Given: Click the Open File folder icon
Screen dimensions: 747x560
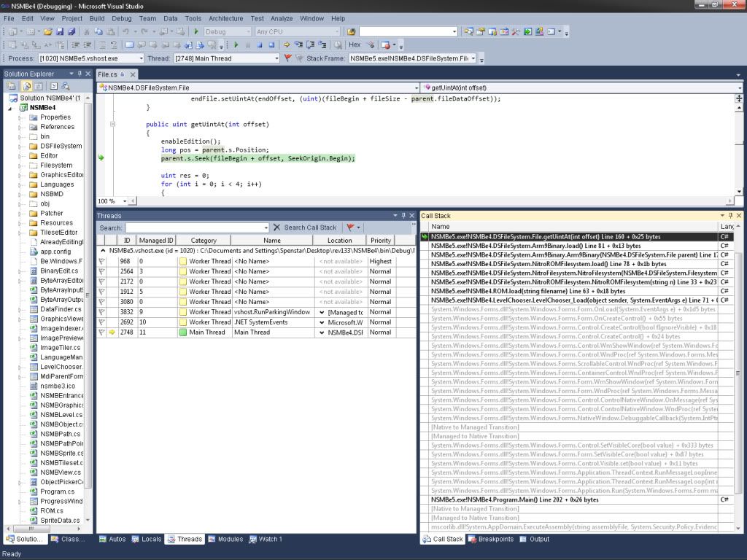Looking at the screenshot, I should [x=48, y=32].
